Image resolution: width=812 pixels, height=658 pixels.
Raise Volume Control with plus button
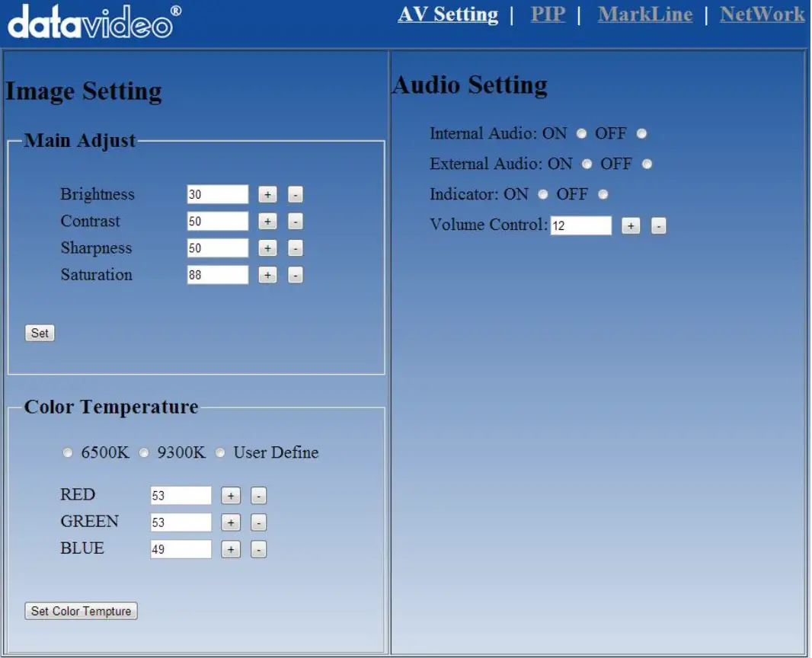pos(631,226)
